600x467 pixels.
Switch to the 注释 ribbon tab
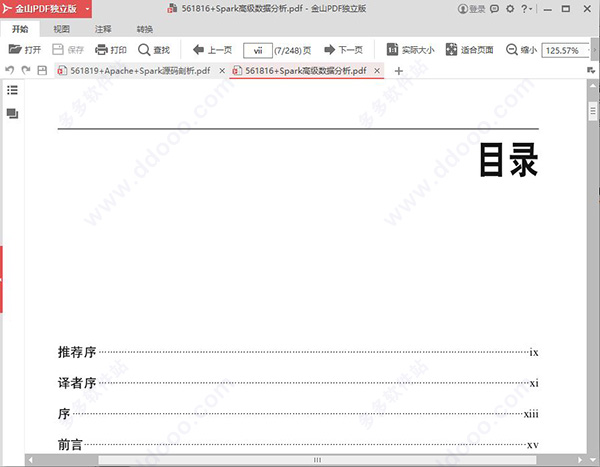click(103, 29)
